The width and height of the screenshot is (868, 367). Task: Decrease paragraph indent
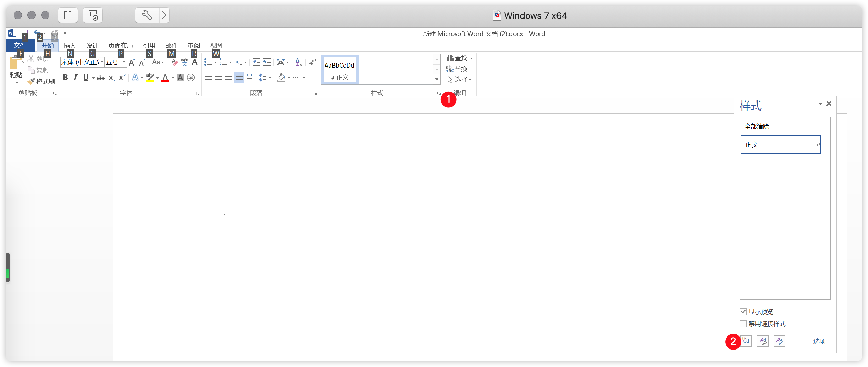256,62
